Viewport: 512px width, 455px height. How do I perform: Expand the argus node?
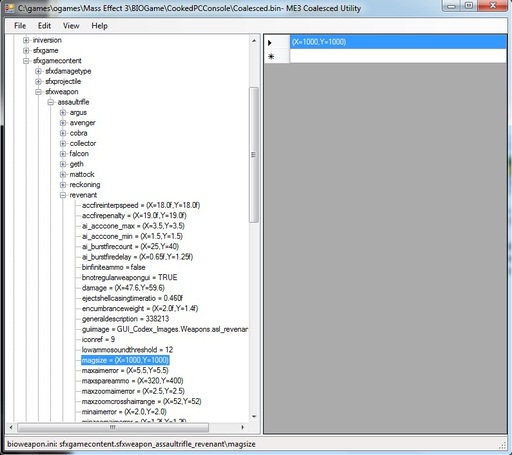tap(63, 113)
